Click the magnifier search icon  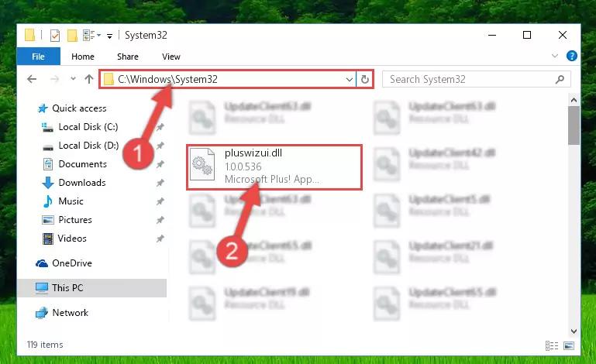pyautogui.click(x=560, y=80)
